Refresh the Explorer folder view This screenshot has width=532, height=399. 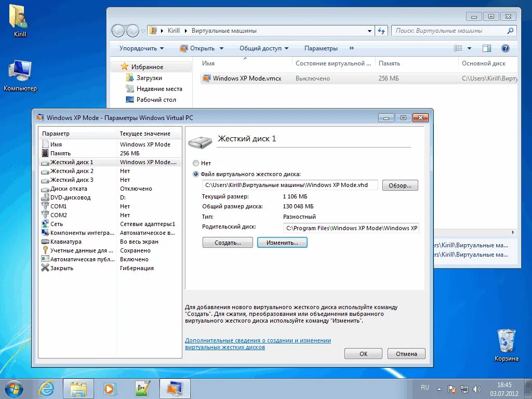381,31
